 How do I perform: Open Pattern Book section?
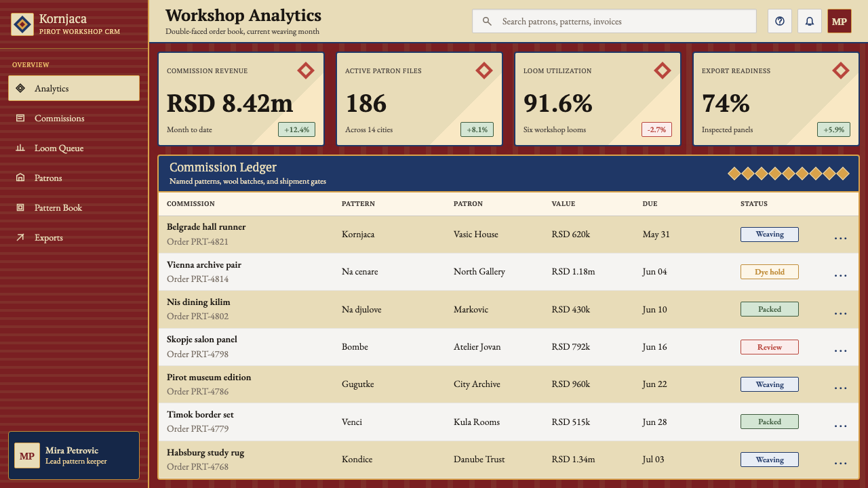[x=74, y=207]
